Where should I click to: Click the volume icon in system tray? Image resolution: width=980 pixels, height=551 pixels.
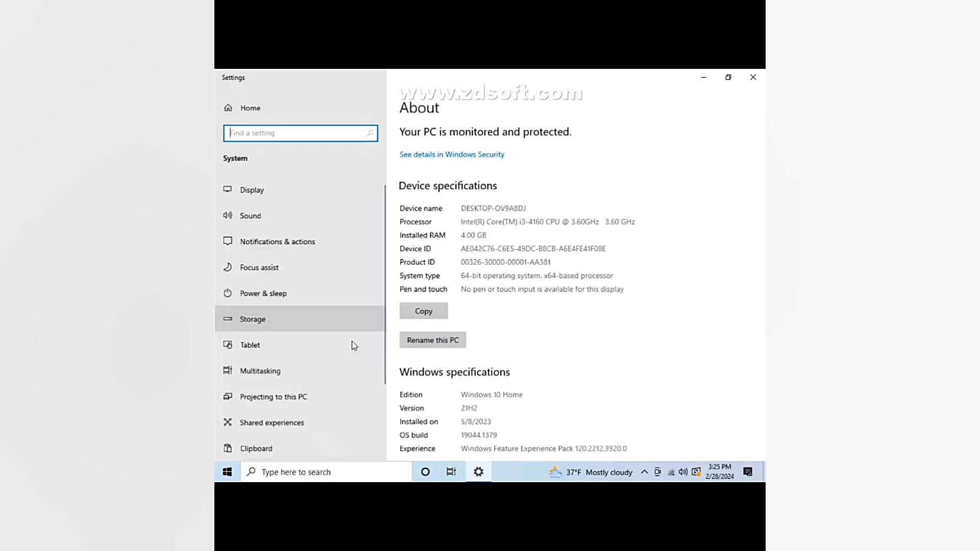(x=683, y=472)
